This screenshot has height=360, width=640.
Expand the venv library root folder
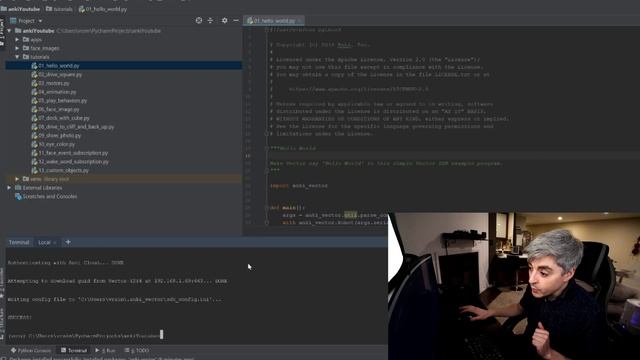[x=17, y=179]
